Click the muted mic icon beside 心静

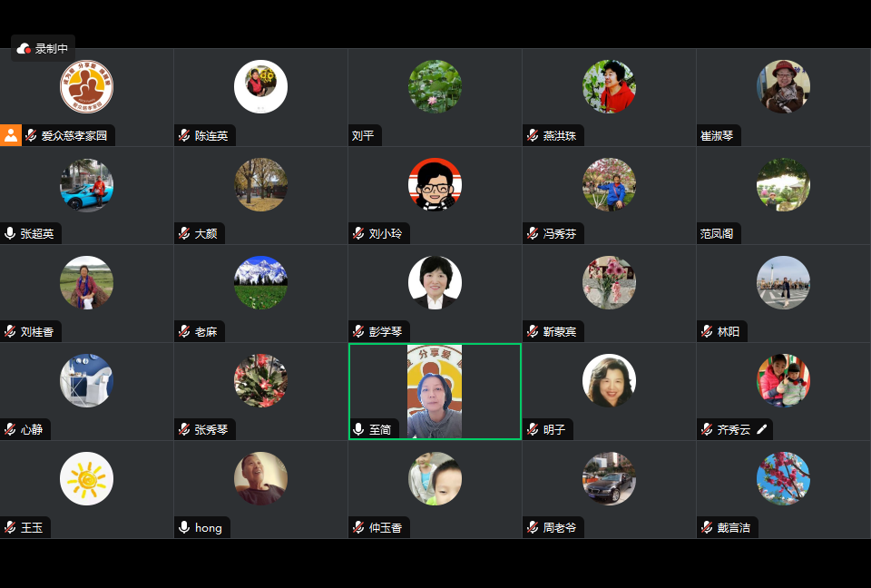(10, 429)
